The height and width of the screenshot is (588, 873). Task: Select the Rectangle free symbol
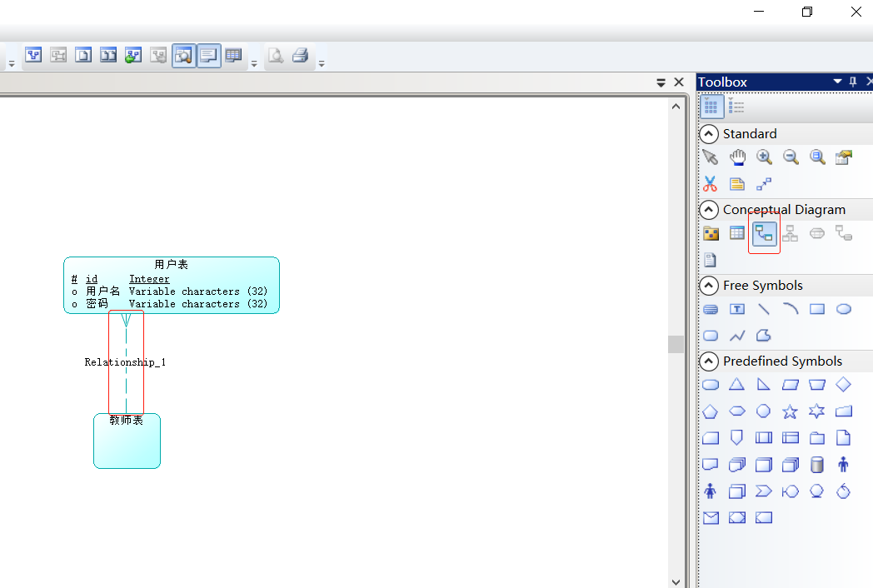(x=817, y=309)
